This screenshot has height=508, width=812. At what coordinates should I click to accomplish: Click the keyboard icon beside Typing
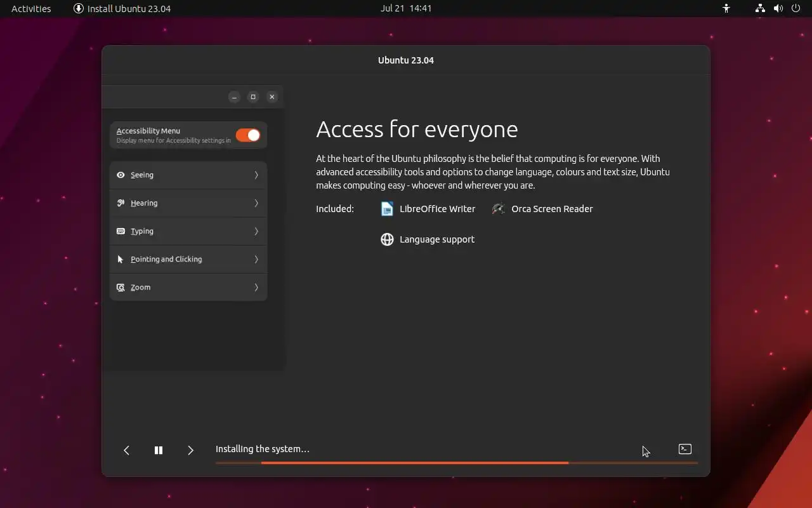[x=121, y=231]
